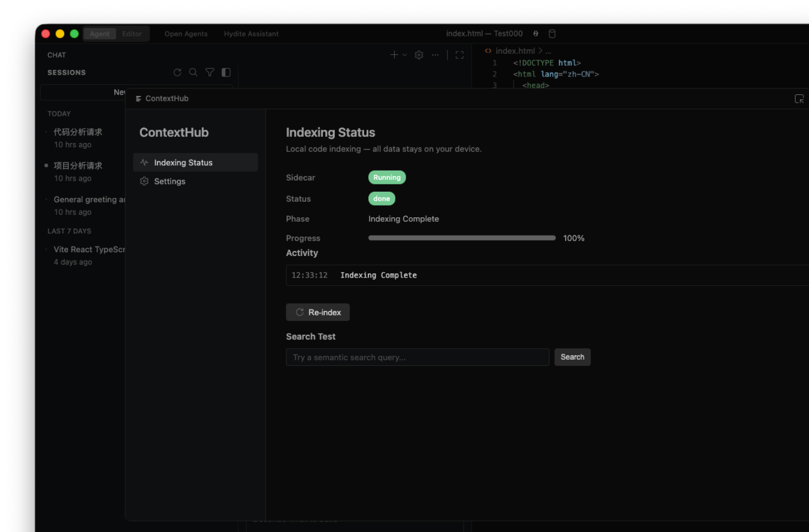Toggle the sidebar panel icon
Viewport: 809px width, 532px height.
[226, 72]
